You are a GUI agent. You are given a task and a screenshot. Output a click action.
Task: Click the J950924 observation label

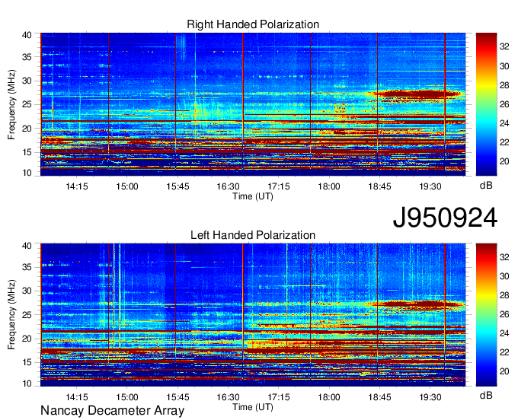point(445,218)
